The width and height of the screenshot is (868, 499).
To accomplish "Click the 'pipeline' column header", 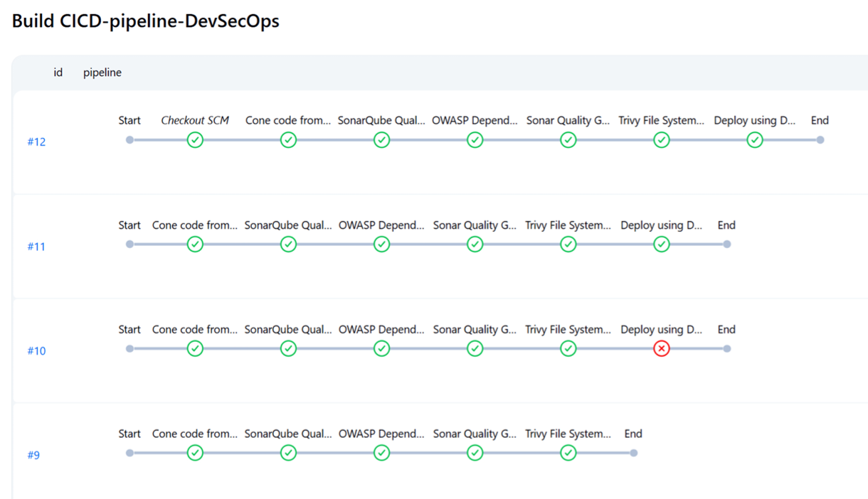I will coord(102,73).
